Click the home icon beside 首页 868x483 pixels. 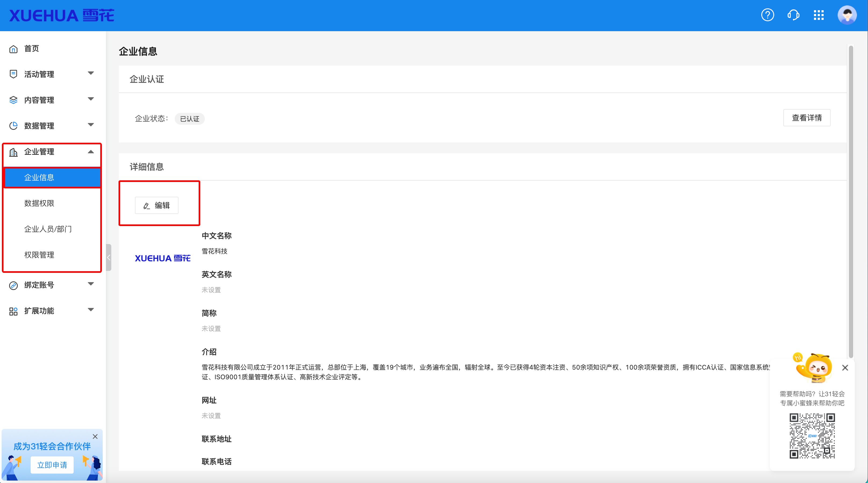[x=13, y=49]
